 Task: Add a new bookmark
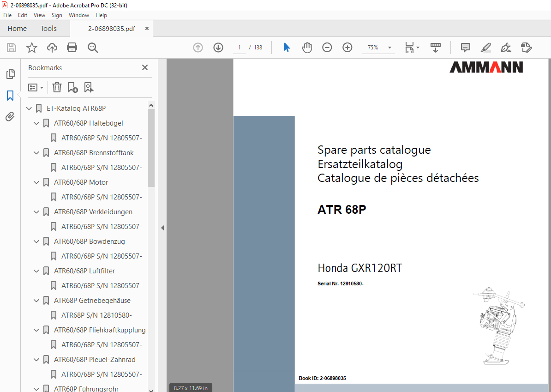click(72, 87)
